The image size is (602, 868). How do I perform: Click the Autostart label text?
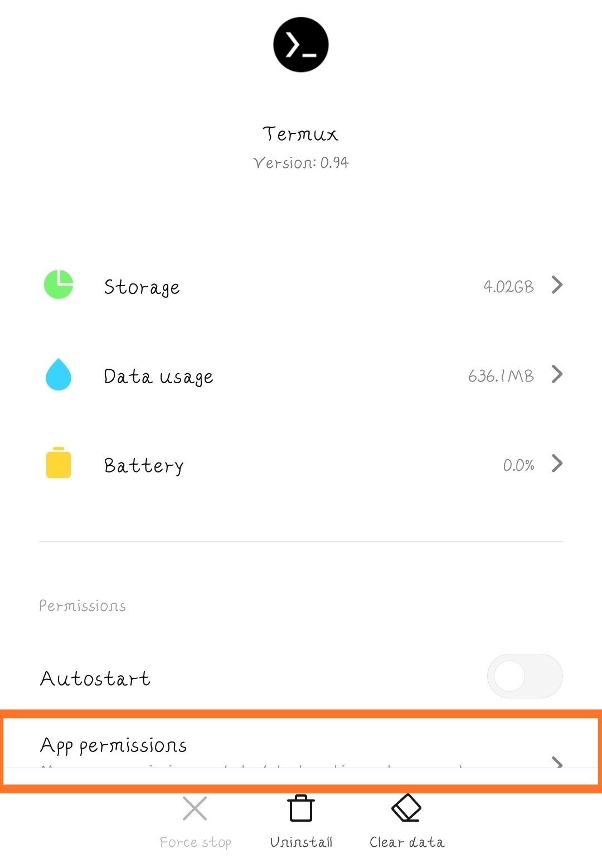(x=95, y=679)
